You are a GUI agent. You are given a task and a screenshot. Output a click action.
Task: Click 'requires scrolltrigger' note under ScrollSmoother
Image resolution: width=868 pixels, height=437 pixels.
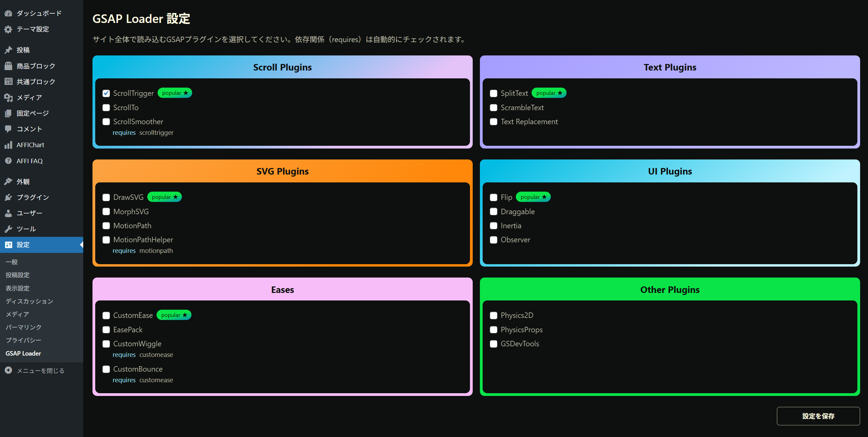point(143,133)
